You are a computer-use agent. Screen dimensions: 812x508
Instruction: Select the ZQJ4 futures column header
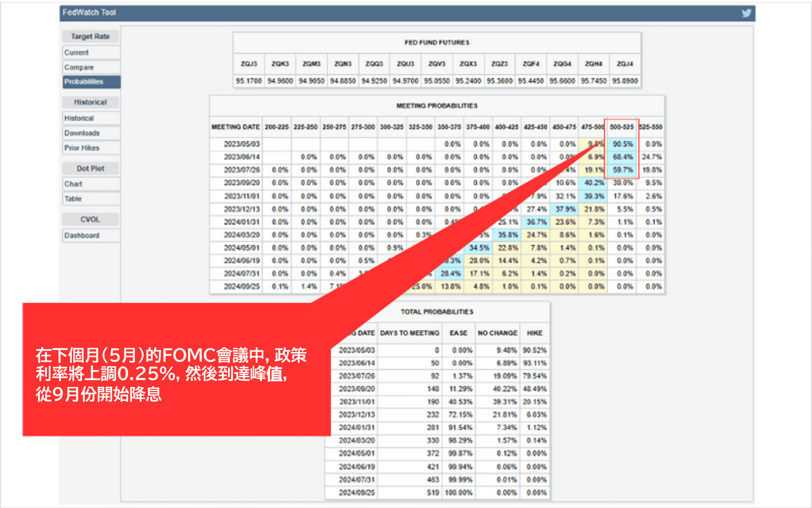coord(625,63)
